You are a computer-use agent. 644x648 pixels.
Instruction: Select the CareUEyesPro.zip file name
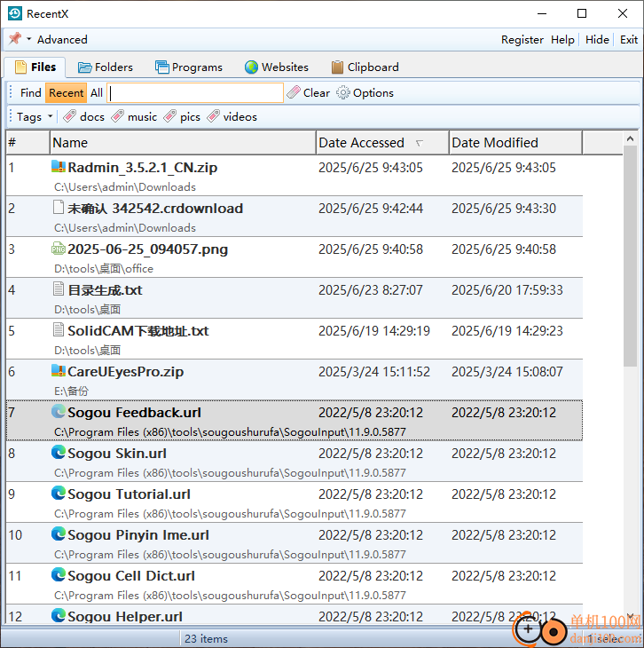pyautogui.click(x=126, y=372)
